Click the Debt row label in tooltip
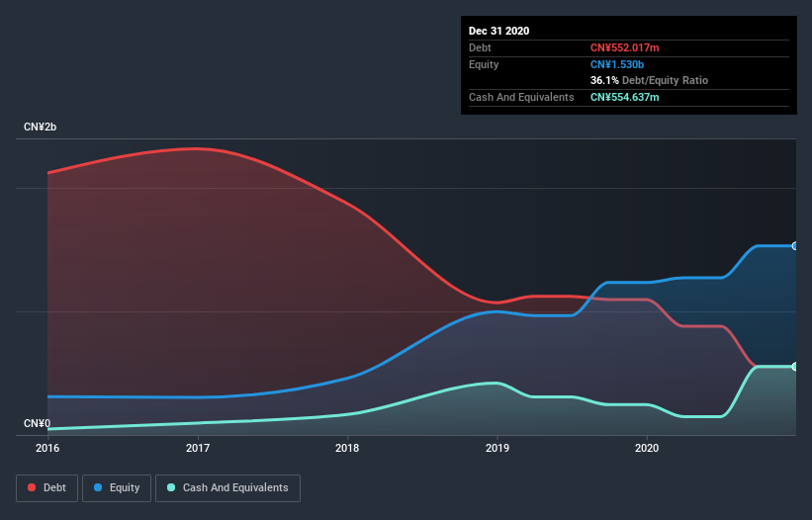The image size is (812, 520). click(x=480, y=47)
